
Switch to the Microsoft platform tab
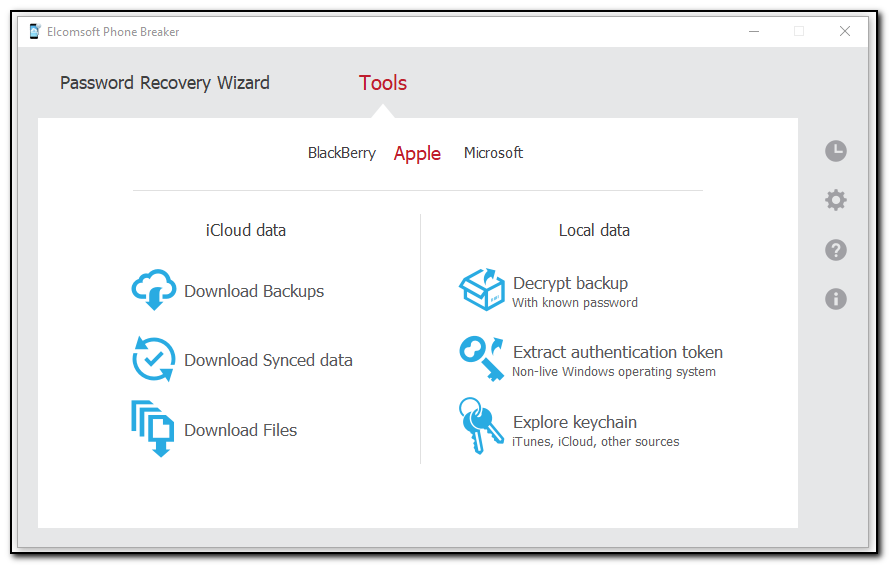click(493, 153)
